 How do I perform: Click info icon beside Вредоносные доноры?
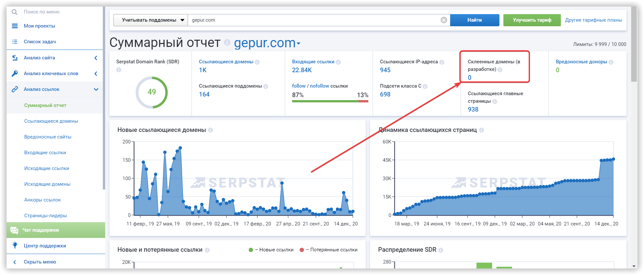tap(611, 62)
